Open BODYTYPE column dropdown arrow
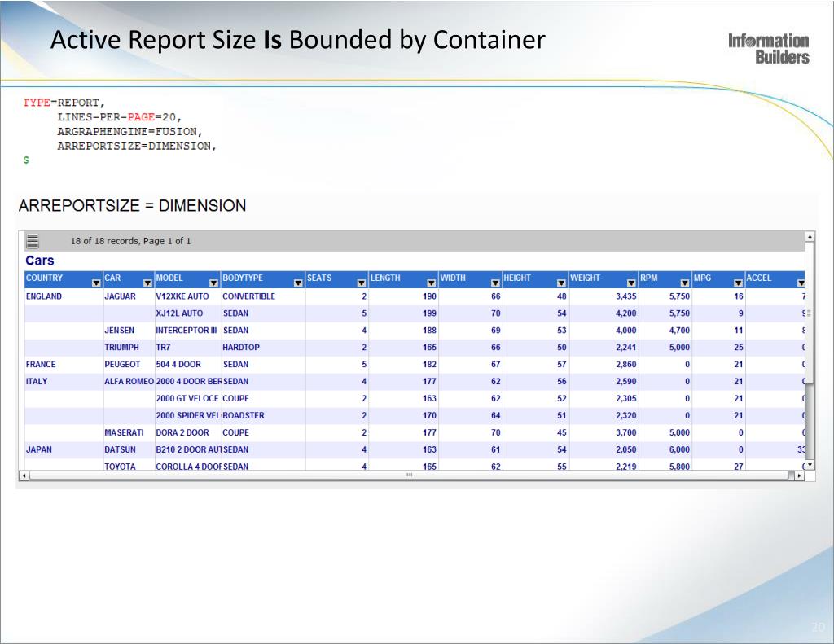Viewport: 834px width, 644px height. pos(298,283)
